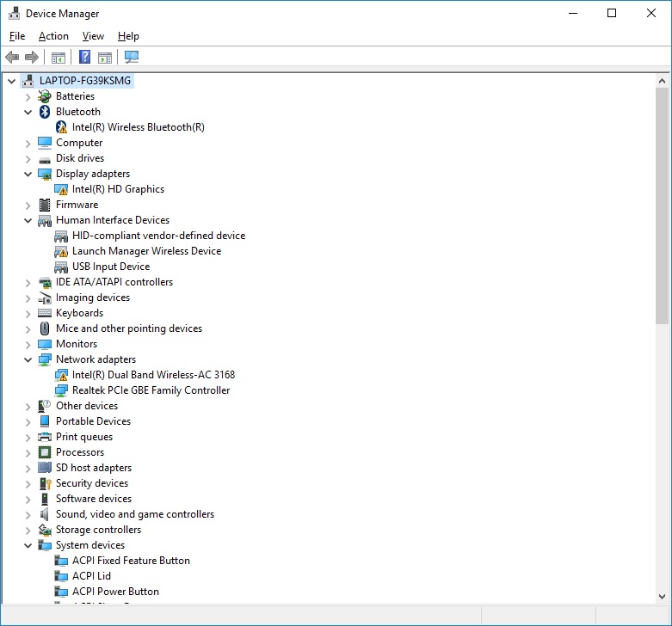Click the Batteries category icon
This screenshot has height=626, width=672.
(45, 96)
